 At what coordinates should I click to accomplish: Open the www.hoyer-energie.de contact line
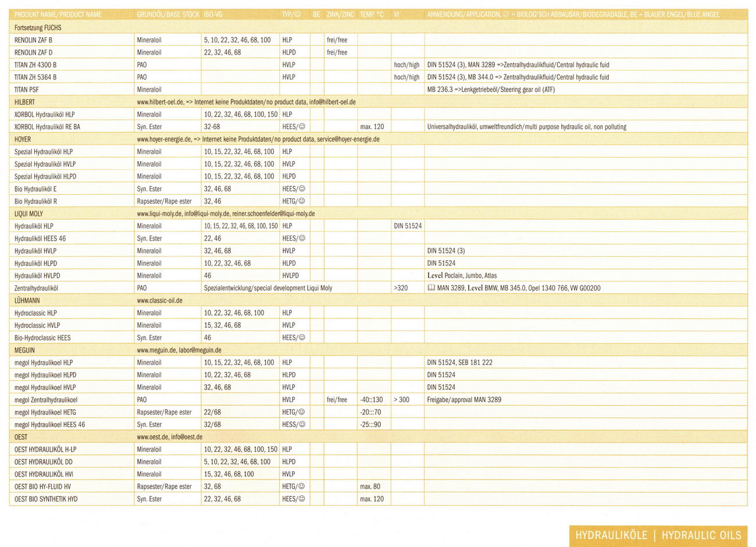point(258,140)
